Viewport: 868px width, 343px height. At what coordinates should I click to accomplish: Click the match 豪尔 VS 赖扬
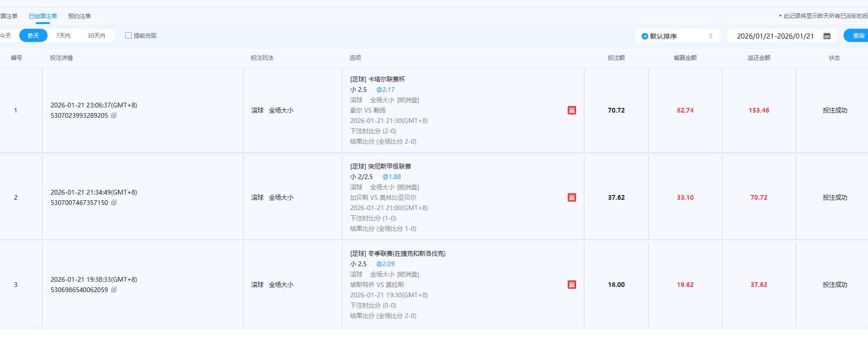[368, 110]
